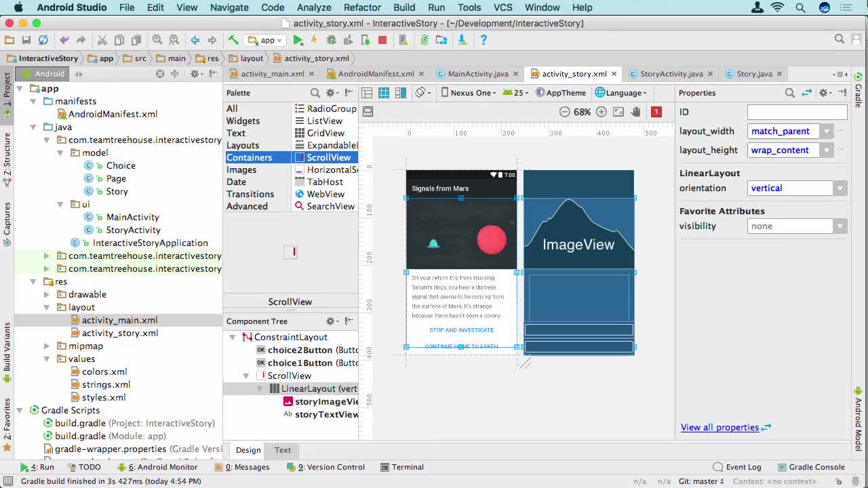
Task: Open the visibility none dropdown
Action: click(x=840, y=226)
